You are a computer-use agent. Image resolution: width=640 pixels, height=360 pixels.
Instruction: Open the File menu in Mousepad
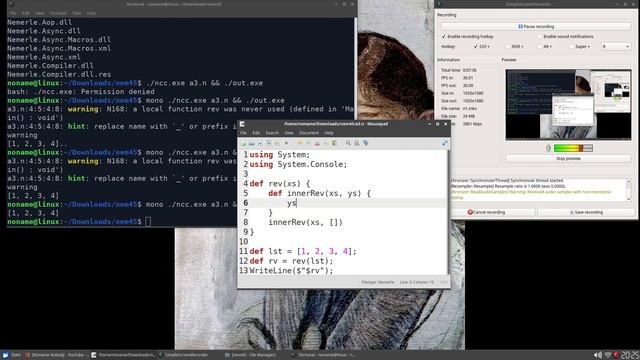coord(243,133)
